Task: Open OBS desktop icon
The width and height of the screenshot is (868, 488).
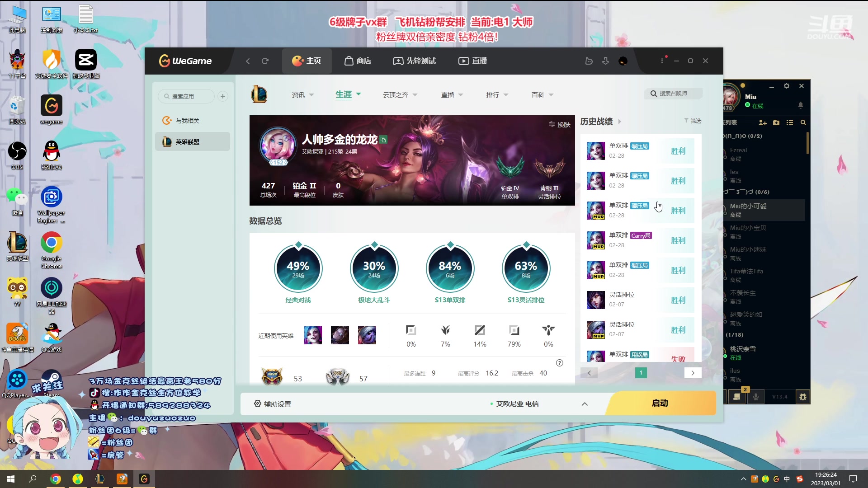Action: (17, 155)
